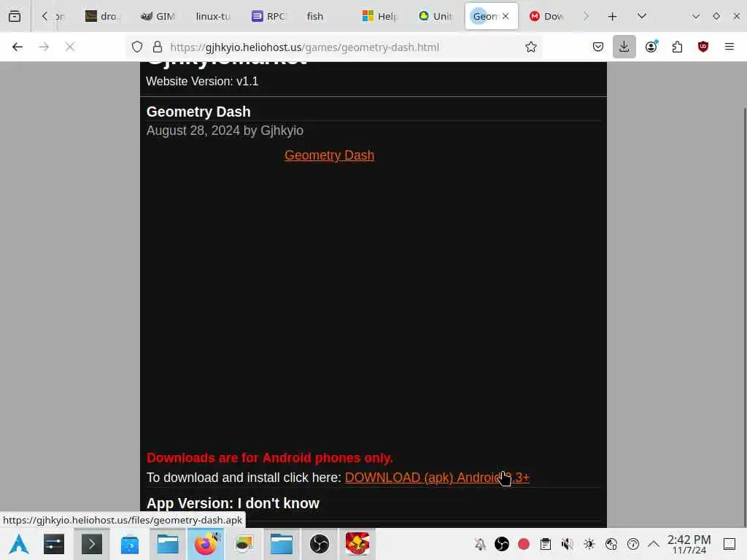The image size is (747, 560).
Task: Switch to the Unit tab
Action: coord(435,16)
